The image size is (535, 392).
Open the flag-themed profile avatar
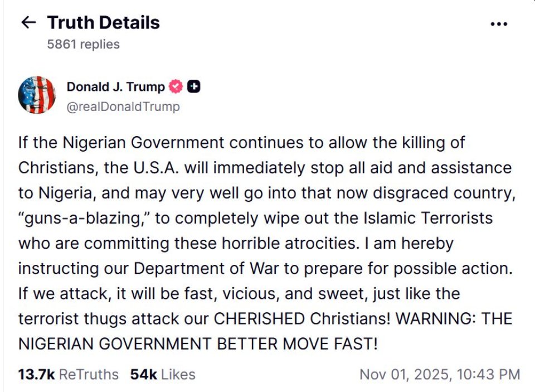click(37, 95)
